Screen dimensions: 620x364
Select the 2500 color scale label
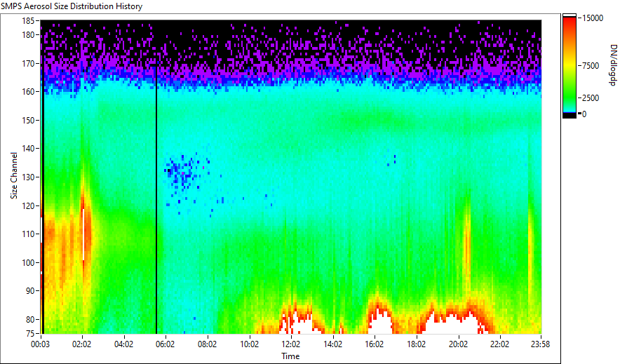[x=591, y=98]
